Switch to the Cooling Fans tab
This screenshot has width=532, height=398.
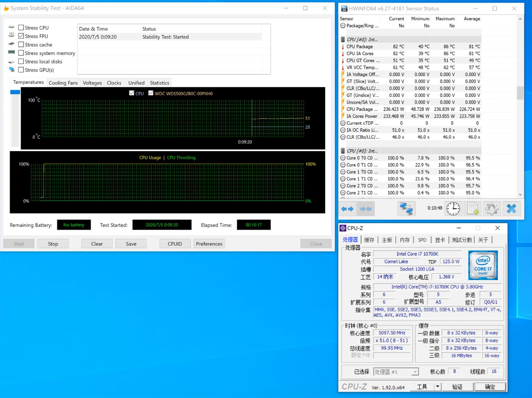[63, 83]
